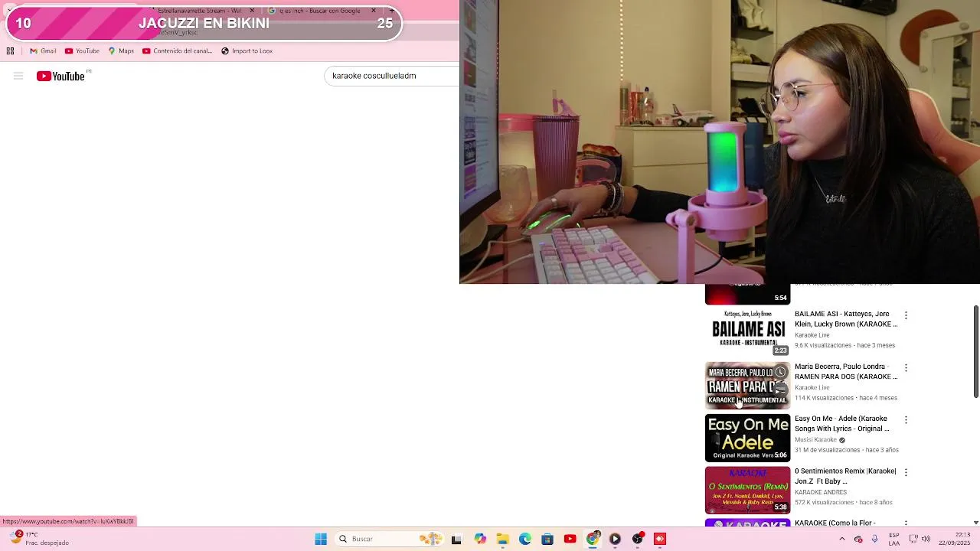Close the 'Buscar con Google' tab
Viewport: 980px width, 551px height.
point(373,11)
